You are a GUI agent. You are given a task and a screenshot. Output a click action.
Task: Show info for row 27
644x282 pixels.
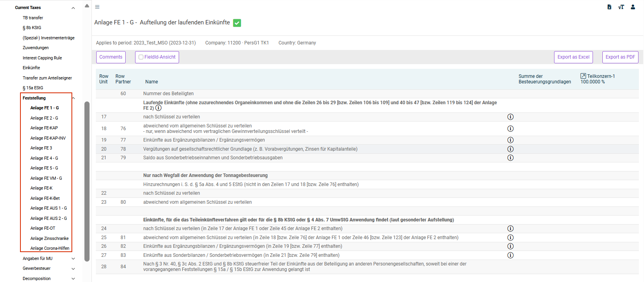pos(510,255)
